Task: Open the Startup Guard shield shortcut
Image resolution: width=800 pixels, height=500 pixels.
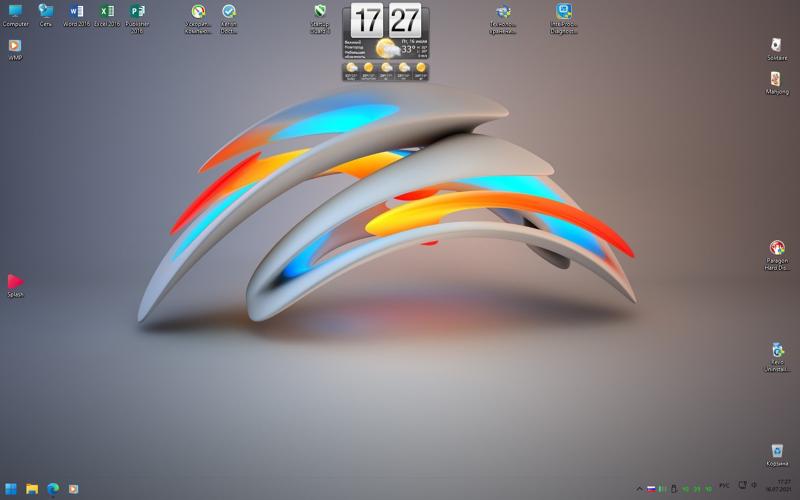Action: click(x=320, y=18)
